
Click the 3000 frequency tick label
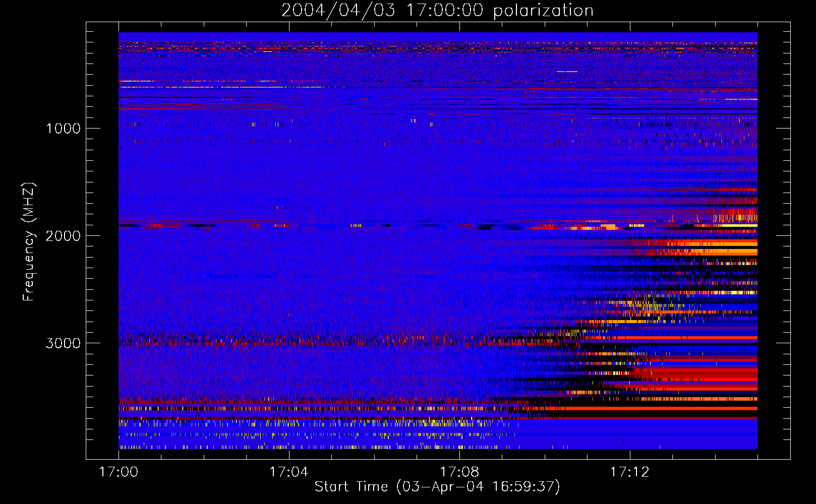tap(63, 343)
